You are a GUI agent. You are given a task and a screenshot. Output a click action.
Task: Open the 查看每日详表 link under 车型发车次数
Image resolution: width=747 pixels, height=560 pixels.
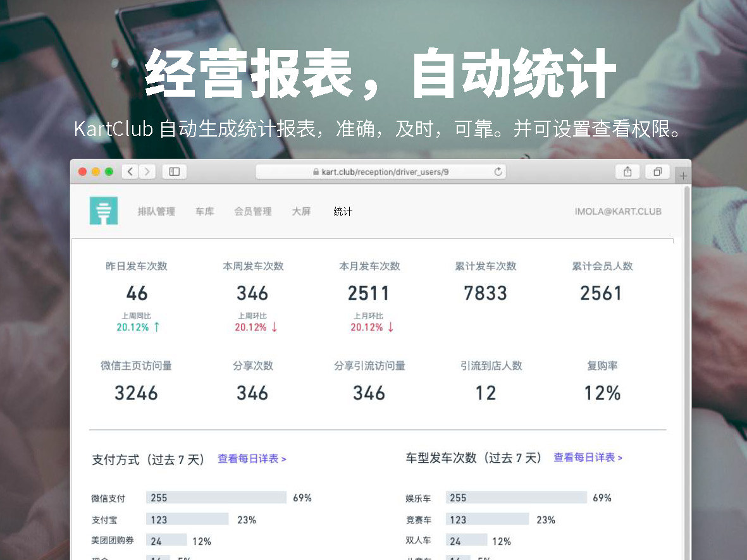click(x=588, y=457)
